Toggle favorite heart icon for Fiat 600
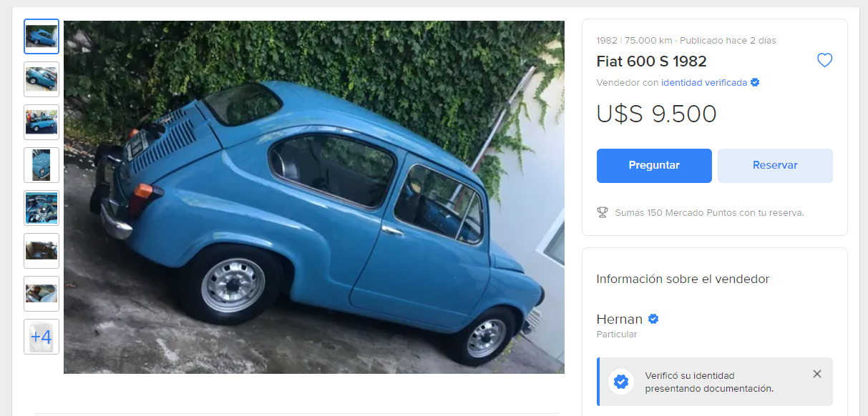The width and height of the screenshot is (868, 416). click(824, 61)
